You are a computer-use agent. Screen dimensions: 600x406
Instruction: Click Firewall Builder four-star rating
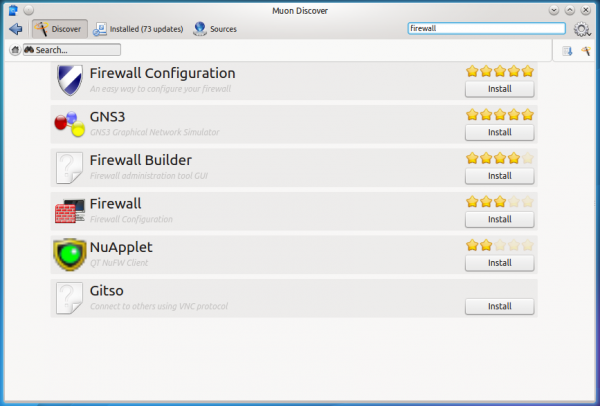click(x=500, y=158)
